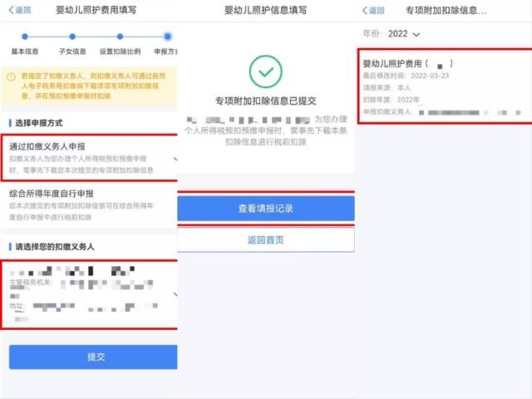Tap 返回 on 专项附加扣除信息 screen
This screenshot has width=532, height=399.
coord(373,11)
